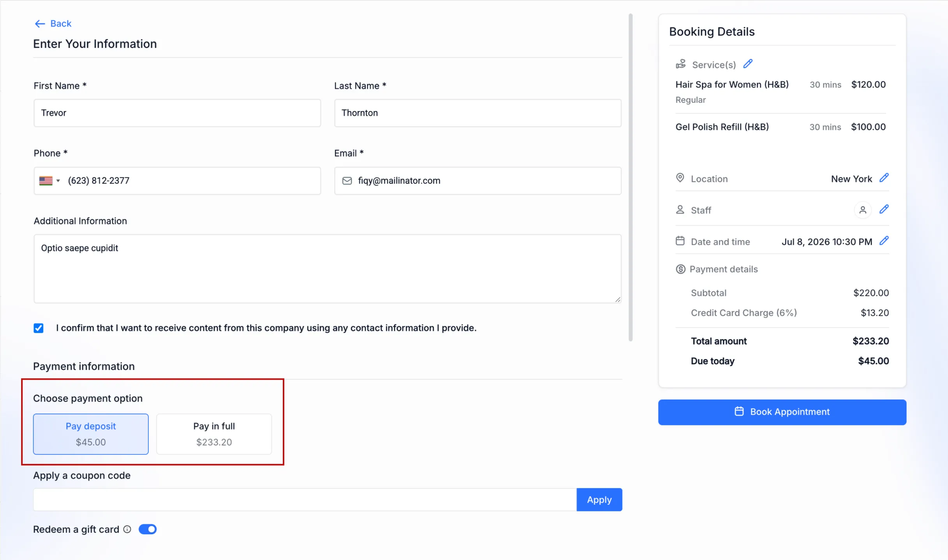948x560 pixels.
Task: Go back using the Back arrow link
Action: (53, 23)
